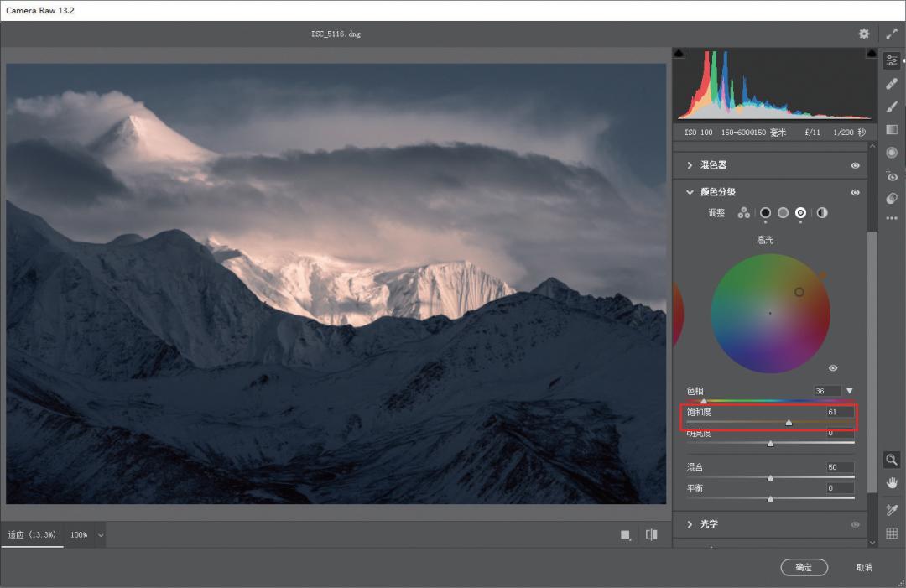Viewport: 906px width, 588px height.
Task: Toggle the grid overlay icon
Action: [x=892, y=533]
